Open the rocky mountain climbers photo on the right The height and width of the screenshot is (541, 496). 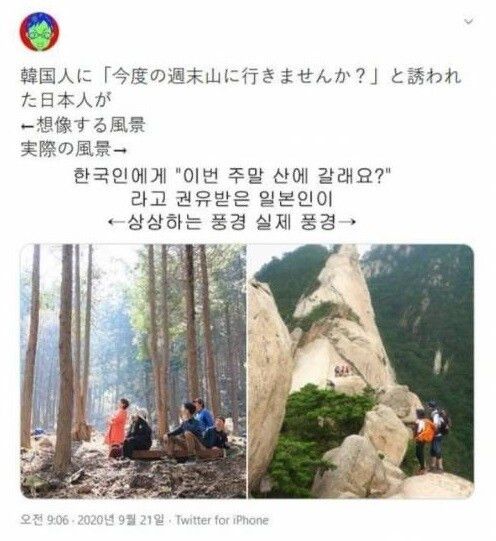point(361,371)
